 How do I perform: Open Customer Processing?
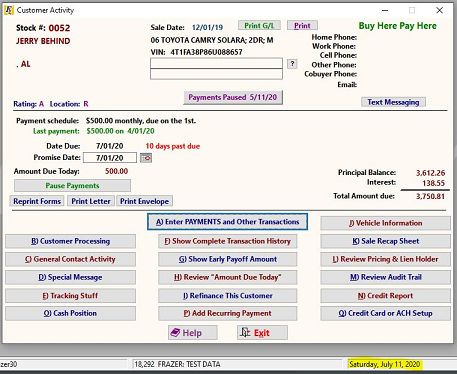click(x=70, y=241)
